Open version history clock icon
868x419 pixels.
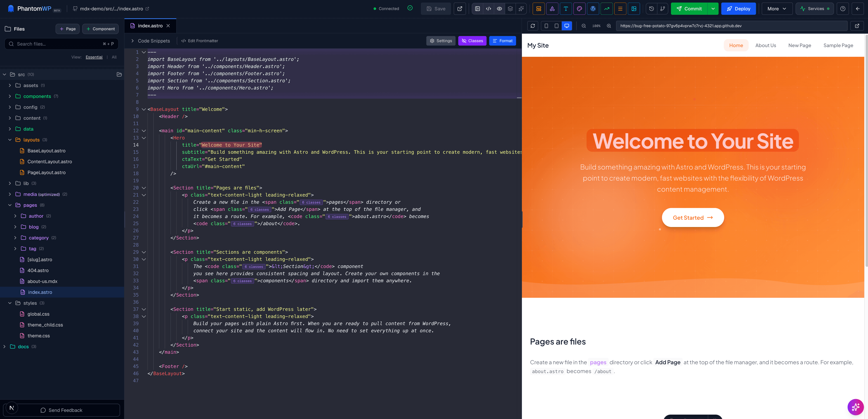651,9
